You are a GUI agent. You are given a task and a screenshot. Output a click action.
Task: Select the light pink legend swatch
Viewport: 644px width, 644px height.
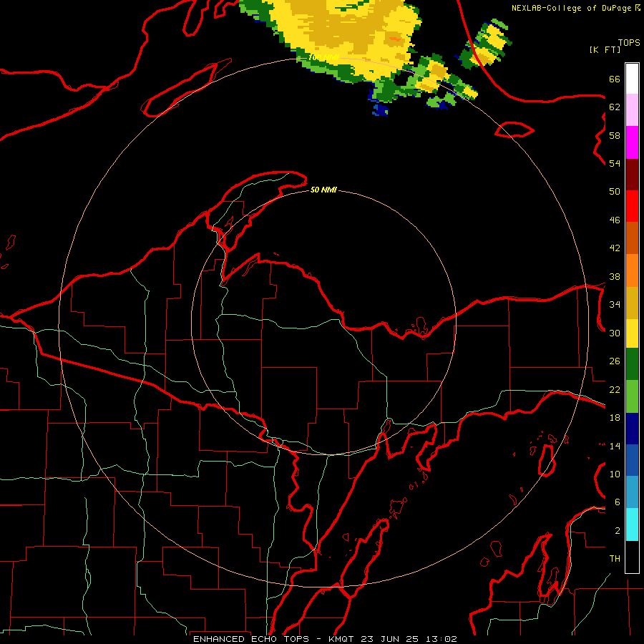pos(632,109)
